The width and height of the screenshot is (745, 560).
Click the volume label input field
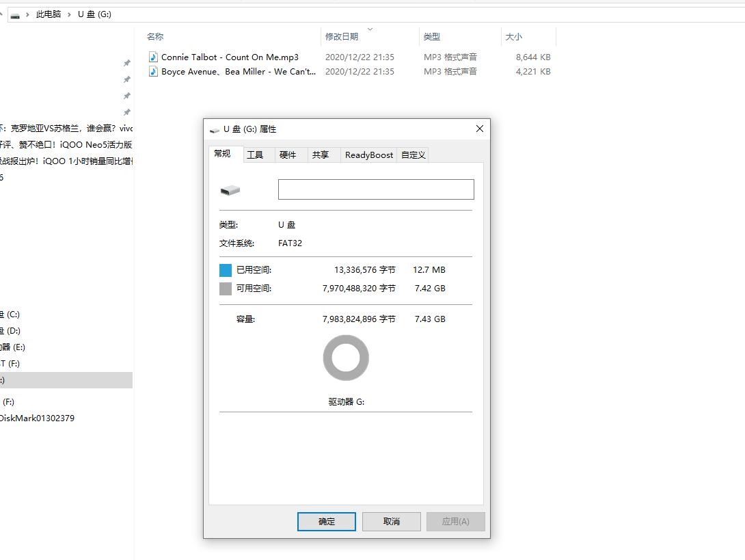click(x=375, y=189)
